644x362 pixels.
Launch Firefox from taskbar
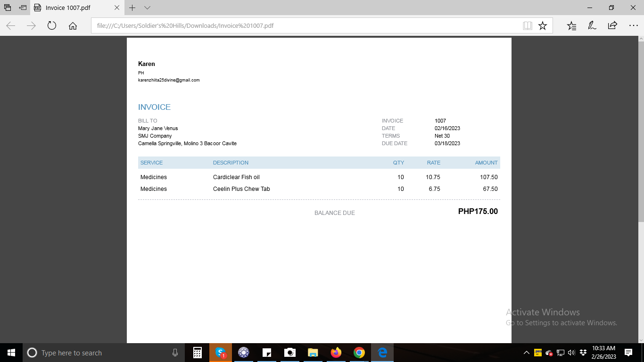pyautogui.click(x=336, y=353)
